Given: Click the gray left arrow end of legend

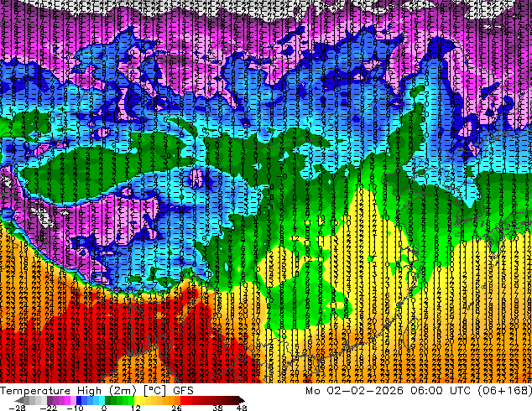Looking at the screenshot, I should 19,400.
